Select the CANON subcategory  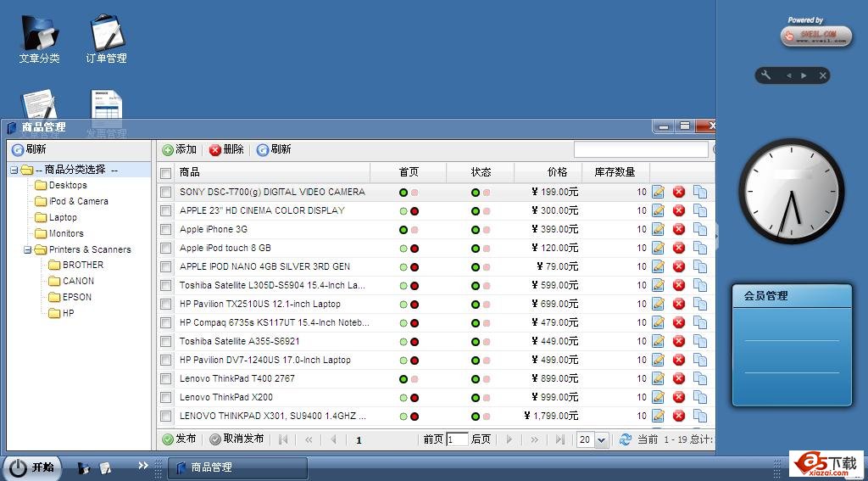[x=78, y=281]
